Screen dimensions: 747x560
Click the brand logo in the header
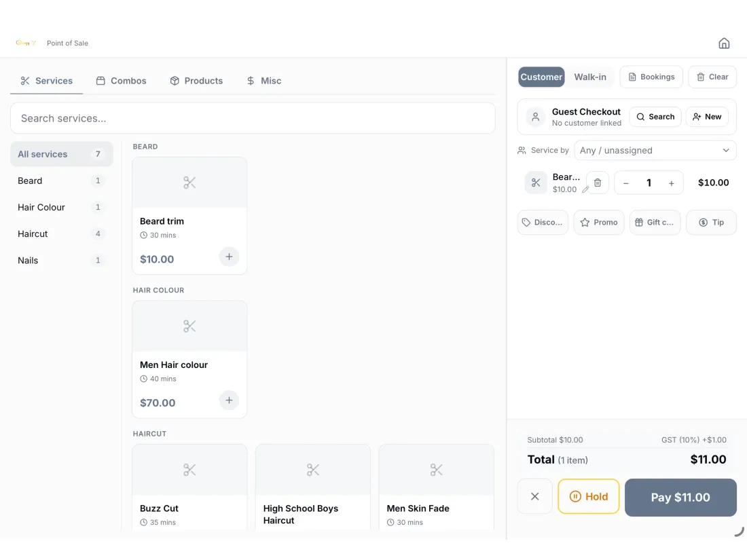(x=26, y=43)
